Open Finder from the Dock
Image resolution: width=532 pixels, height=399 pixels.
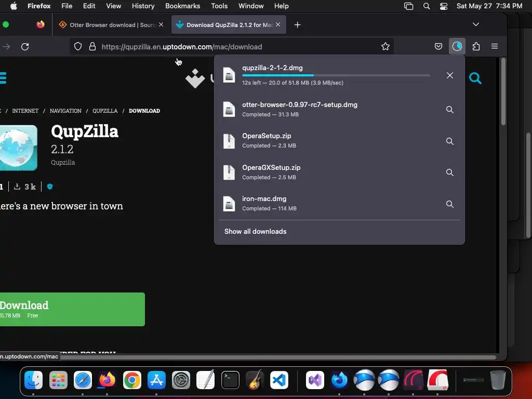pyautogui.click(x=34, y=380)
